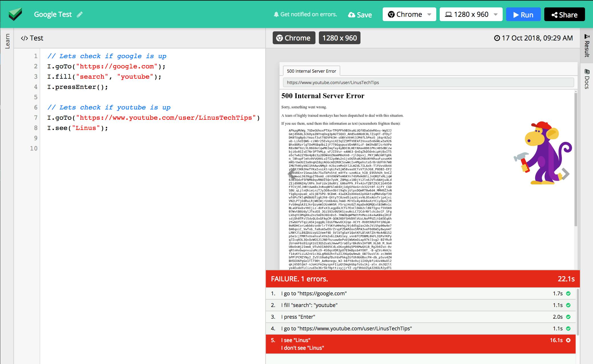Viewport: 593px width, 364px height.
Task: Open the Chrome browser dropdown
Action: 409,14
